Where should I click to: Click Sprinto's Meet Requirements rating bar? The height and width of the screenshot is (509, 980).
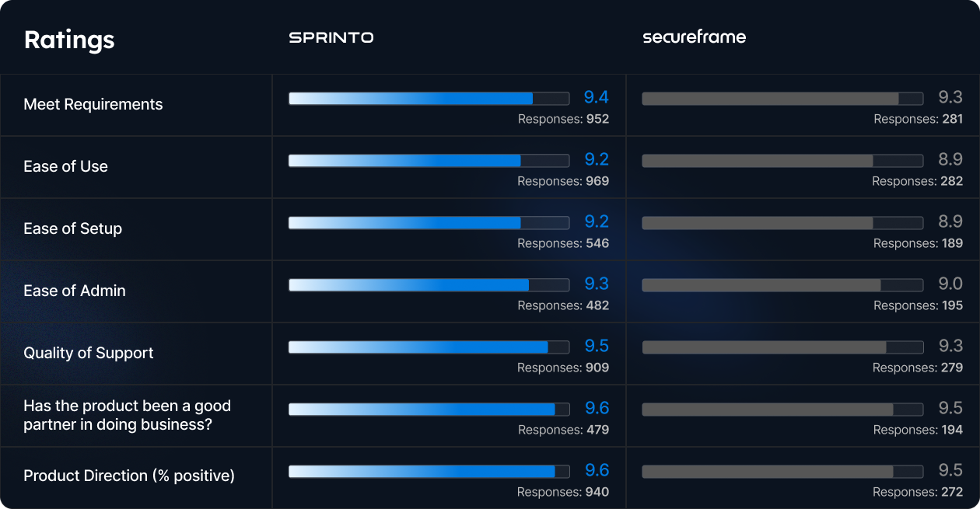[x=429, y=99]
